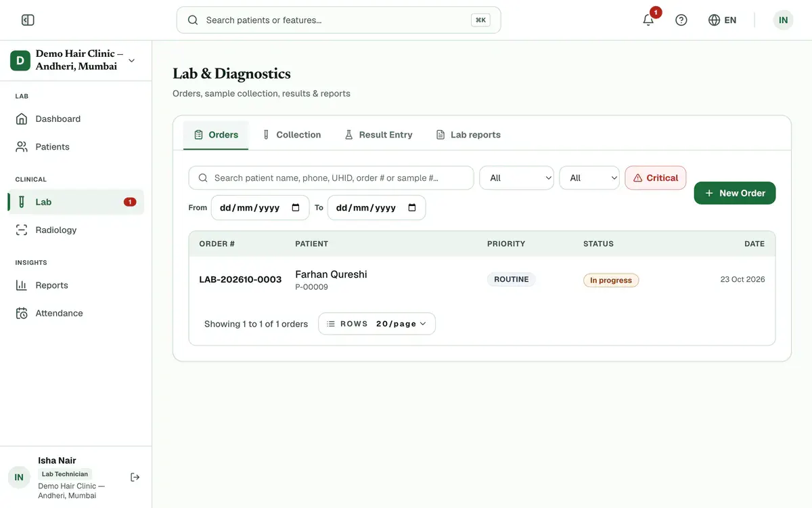
Task: Click the Lab Technician role badge
Action: (x=65, y=474)
